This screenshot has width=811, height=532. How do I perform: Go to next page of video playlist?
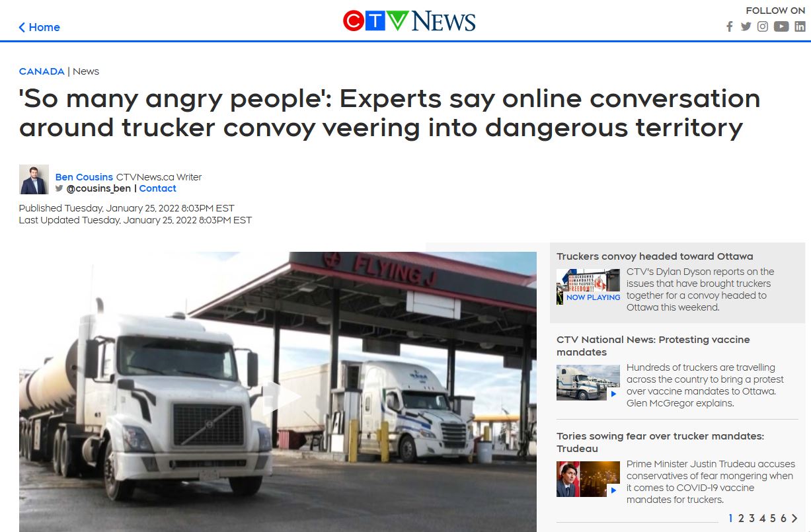click(794, 518)
